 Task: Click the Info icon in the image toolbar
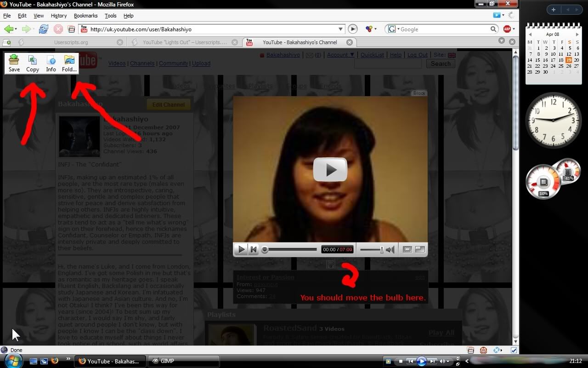[x=51, y=63]
